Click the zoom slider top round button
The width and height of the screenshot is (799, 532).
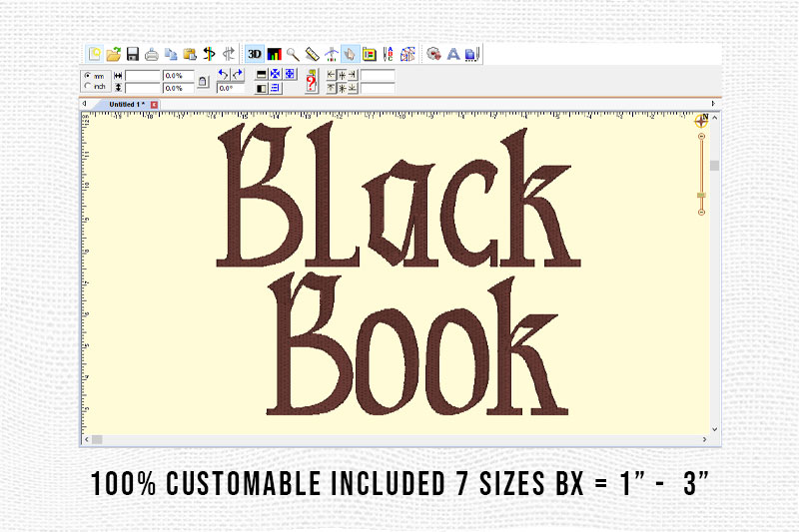[x=702, y=137]
